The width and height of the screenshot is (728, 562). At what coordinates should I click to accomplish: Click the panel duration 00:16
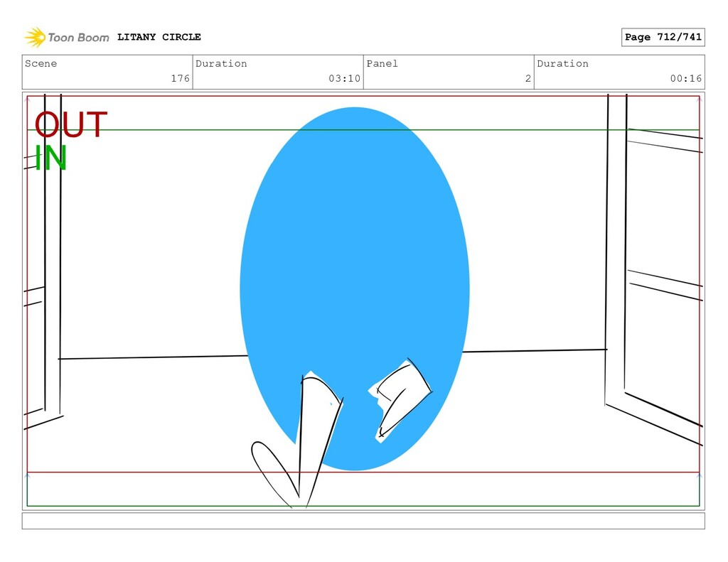point(686,78)
